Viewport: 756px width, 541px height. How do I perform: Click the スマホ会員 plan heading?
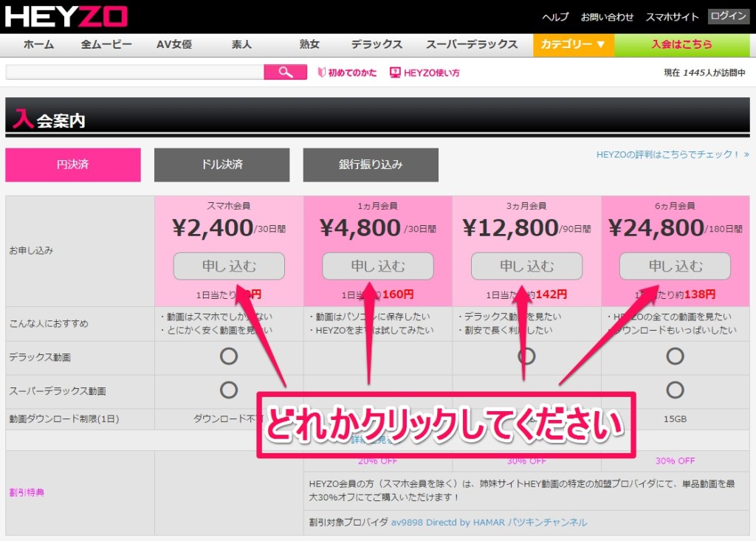pyautogui.click(x=229, y=206)
